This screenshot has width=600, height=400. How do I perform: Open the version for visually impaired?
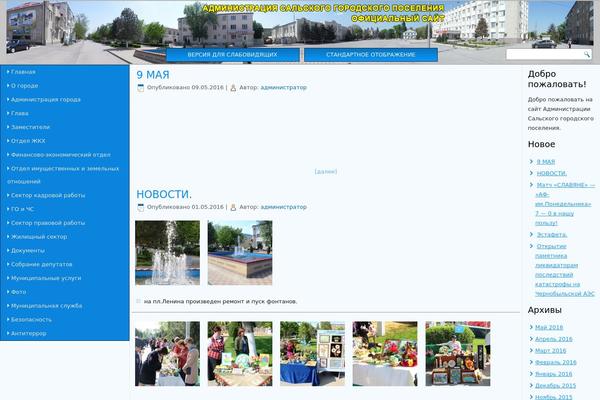pyautogui.click(x=233, y=55)
